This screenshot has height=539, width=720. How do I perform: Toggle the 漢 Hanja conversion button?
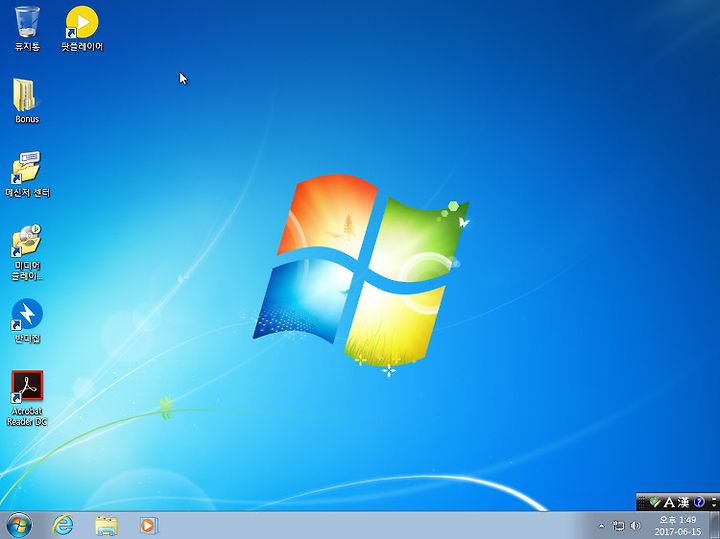click(x=683, y=502)
